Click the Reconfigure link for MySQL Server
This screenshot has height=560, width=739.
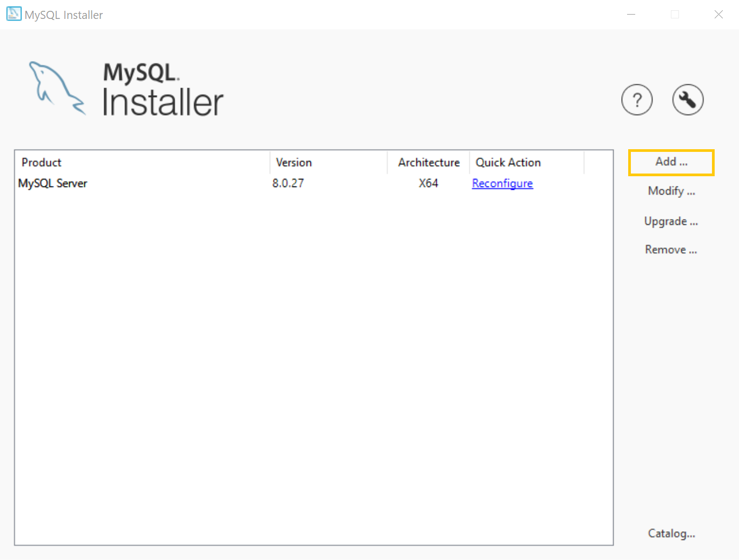point(502,183)
